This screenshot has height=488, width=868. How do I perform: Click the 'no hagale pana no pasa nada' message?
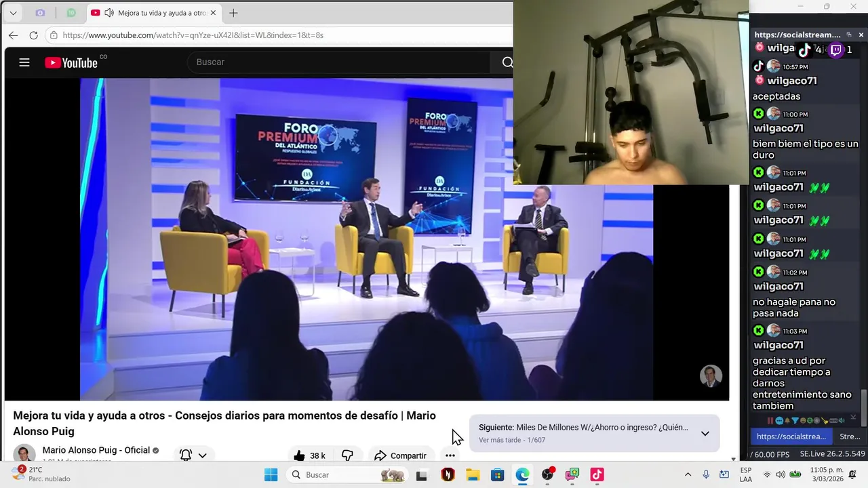[794, 308]
